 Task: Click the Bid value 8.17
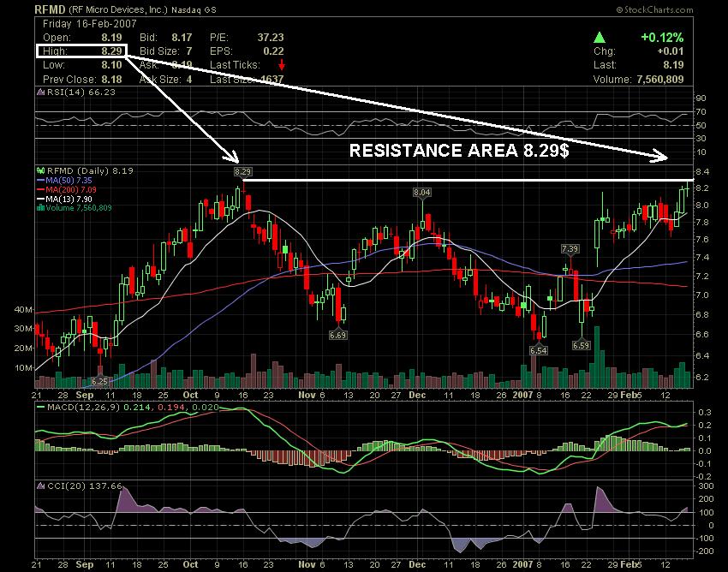[182, 38]
